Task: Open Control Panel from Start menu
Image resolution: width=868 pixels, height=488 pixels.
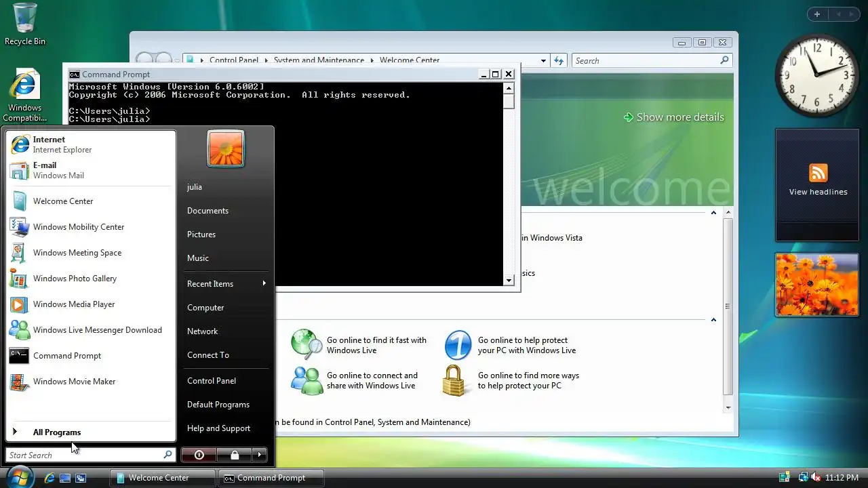Action: [226, 381]
